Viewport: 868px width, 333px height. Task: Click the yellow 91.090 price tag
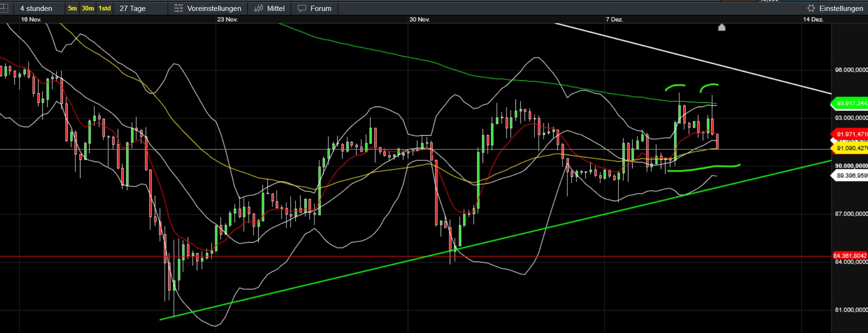[x=851, y=148]
